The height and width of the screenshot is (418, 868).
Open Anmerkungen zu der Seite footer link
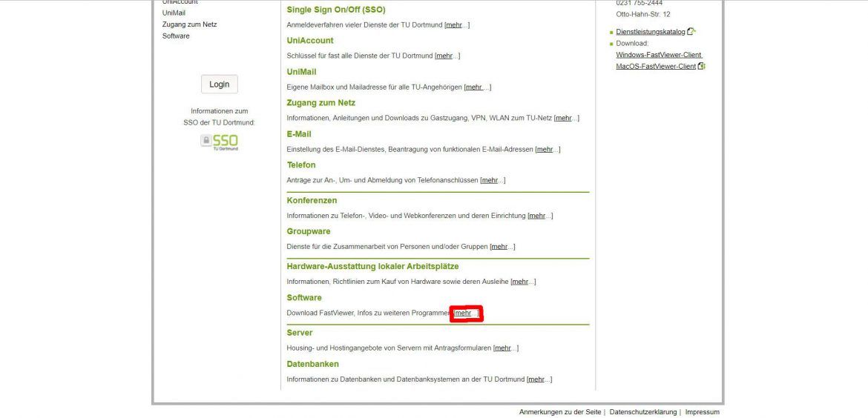click(x=560, y=413)
